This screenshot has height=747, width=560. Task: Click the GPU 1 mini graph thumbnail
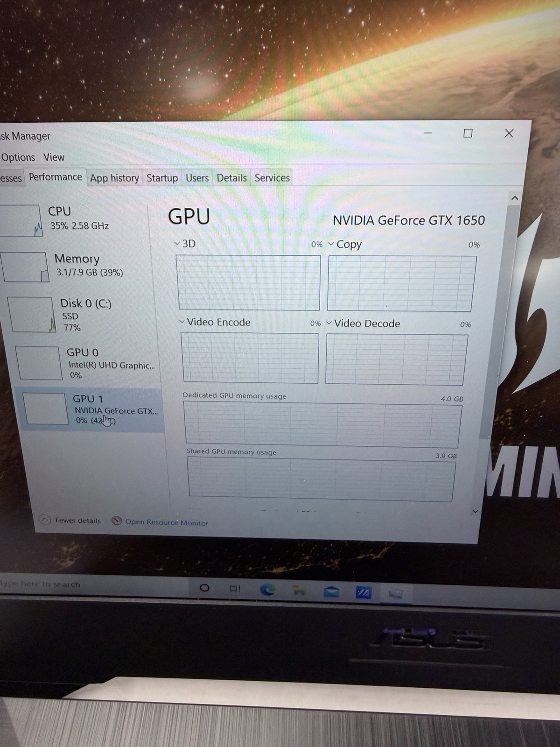(45, 409)
